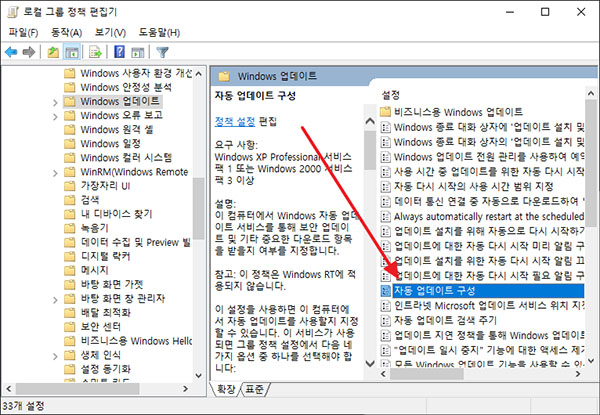Toggle the Show/Hide action pane icon
This screenshot has width=600, height=415.
tap(137, 52)
